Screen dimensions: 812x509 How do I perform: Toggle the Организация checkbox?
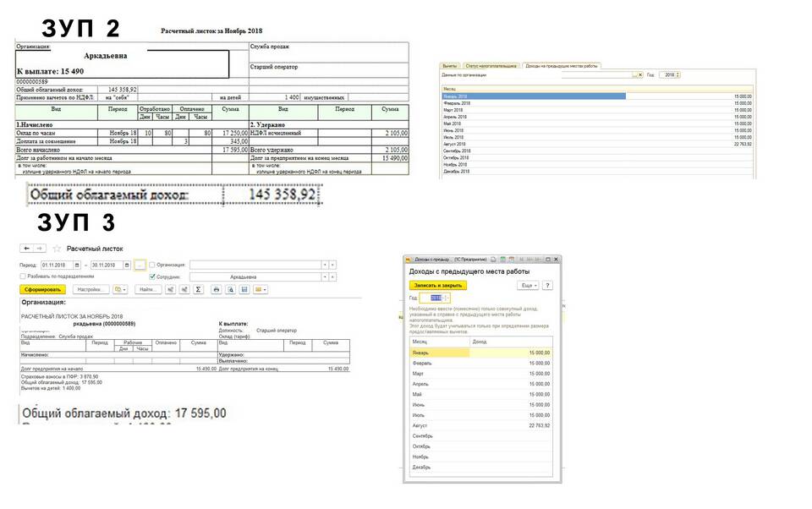pyautogui.click(x=152, y=265)
